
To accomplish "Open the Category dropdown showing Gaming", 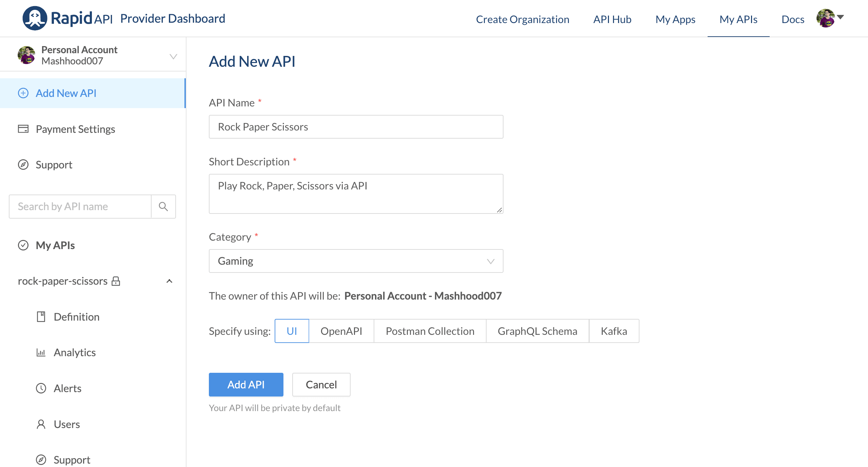I will (356, 261).
